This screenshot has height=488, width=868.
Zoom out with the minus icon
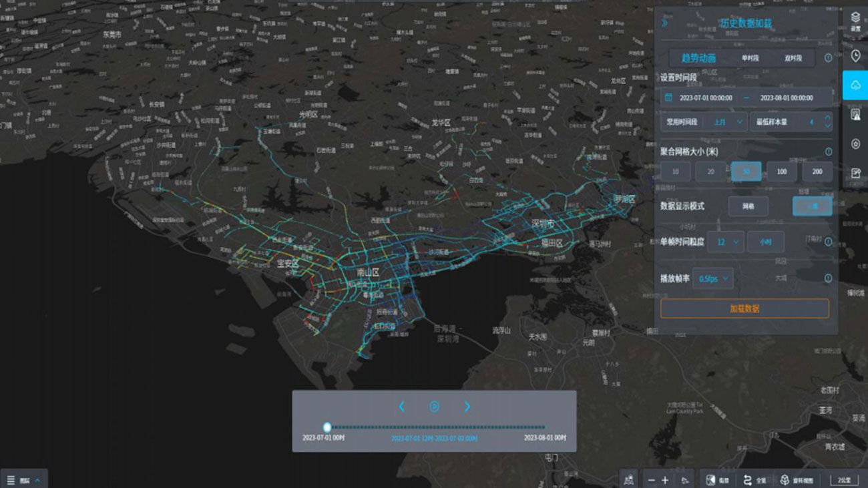pos(652,480)
